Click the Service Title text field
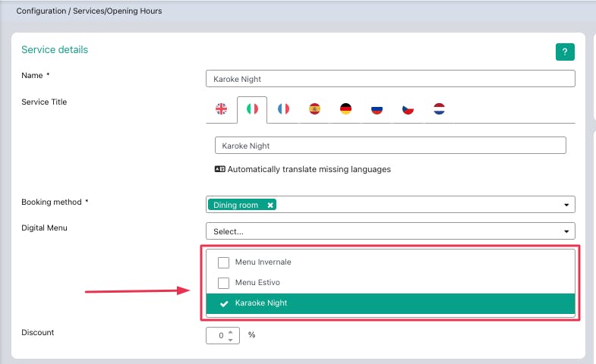 point(389,146)
